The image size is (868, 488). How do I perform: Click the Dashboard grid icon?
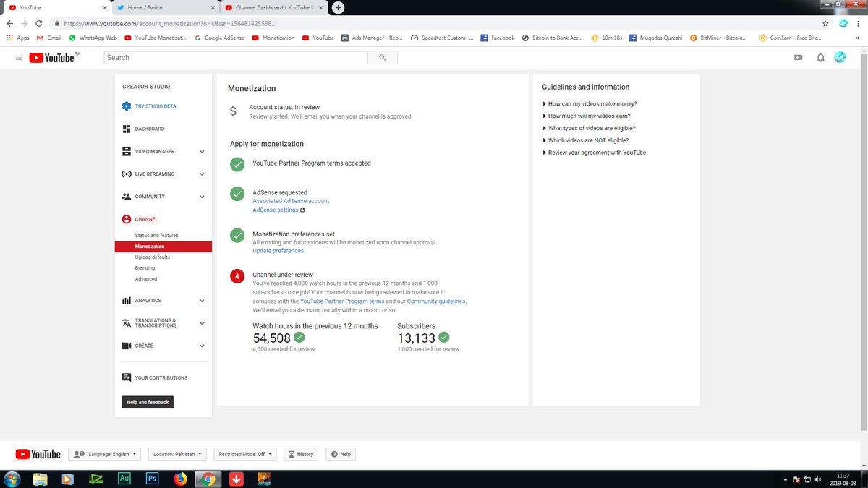coord(127,129)
